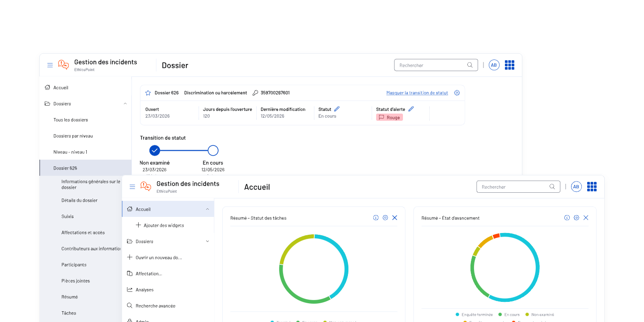
Task: Open settings for Résumé – État d'avancement widget
Action: click(576, 218)
